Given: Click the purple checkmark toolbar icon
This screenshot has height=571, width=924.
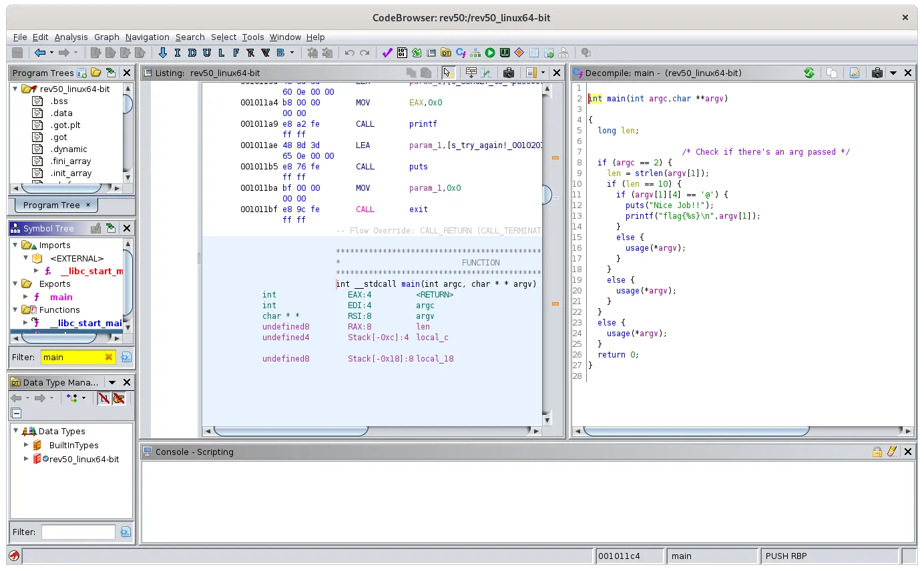Looking at the screenshot, I should (x=387, y=53).
